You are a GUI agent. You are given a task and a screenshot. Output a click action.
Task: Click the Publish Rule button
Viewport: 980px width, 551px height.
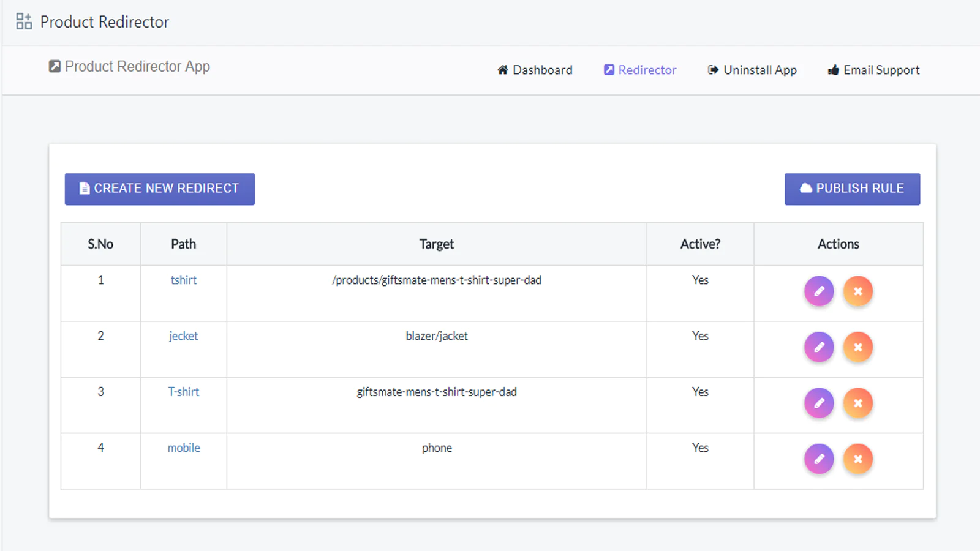coord(852,189)
